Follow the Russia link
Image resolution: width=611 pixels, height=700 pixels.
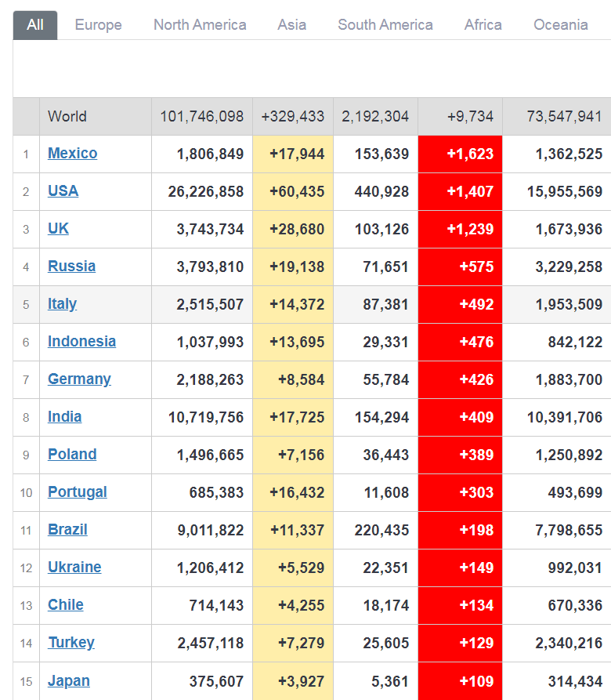[x=71, y=267]
